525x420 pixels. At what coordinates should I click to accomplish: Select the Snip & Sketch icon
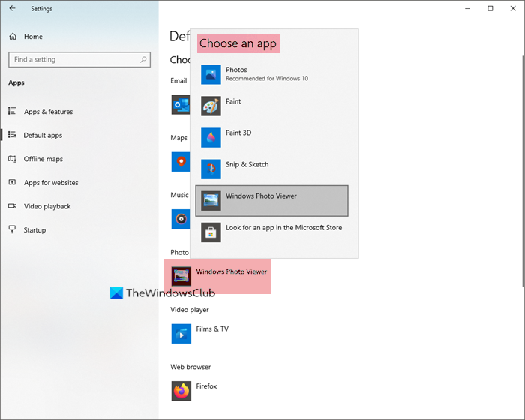coord(211,169)
